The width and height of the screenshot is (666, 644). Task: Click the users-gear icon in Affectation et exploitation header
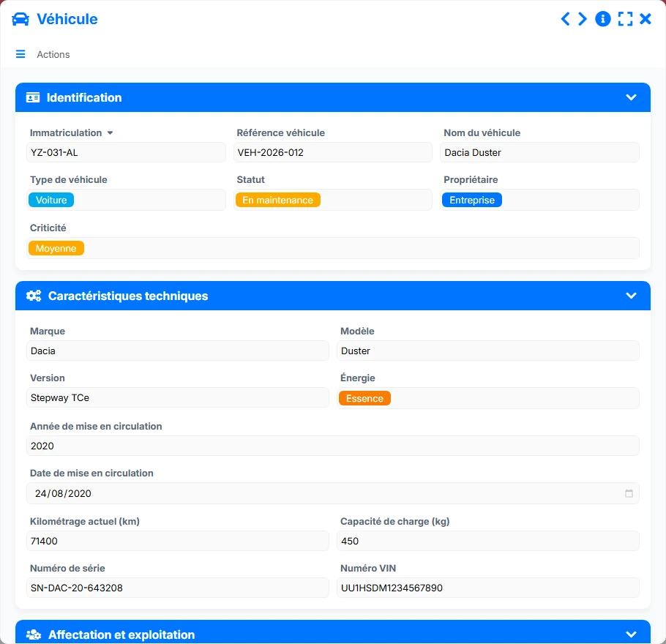34,634
